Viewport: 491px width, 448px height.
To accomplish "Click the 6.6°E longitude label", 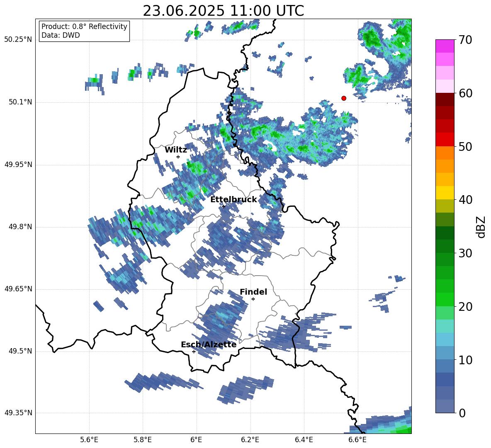I will [x=357, y=440].
